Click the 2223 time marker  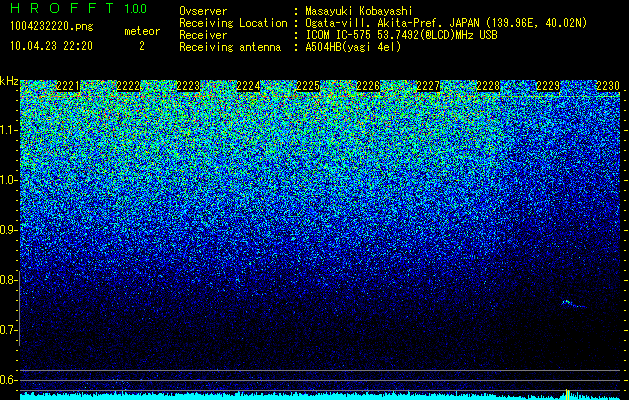tap(188, 86)
